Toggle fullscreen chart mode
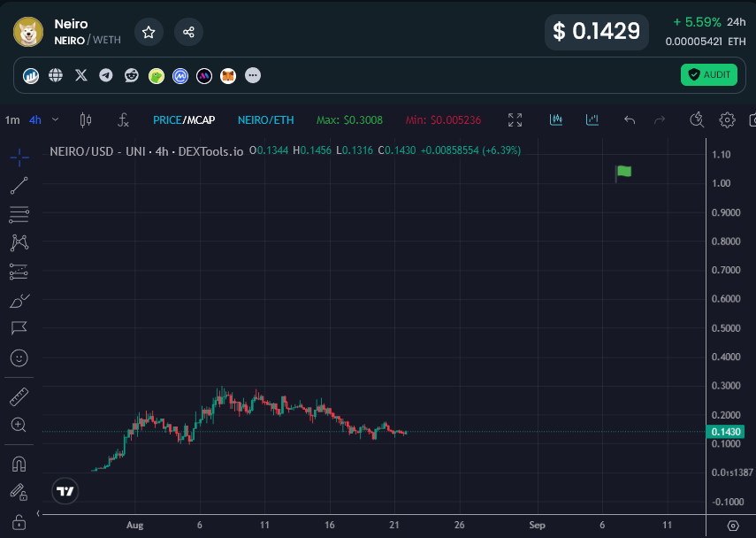The height and width of the screenshot is (538, 756). click(x=515, y=119)
